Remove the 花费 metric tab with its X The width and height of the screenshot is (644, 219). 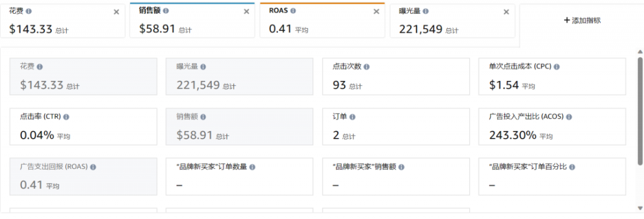(x=116, y=12)
